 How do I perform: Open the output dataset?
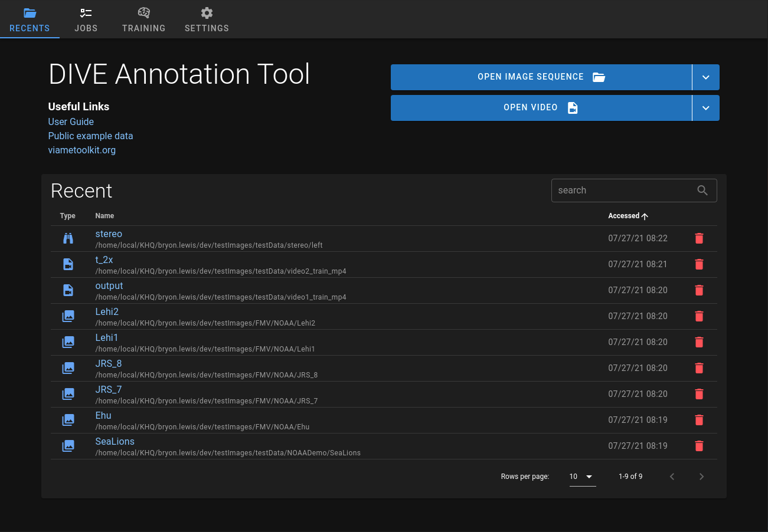point(109,286)
